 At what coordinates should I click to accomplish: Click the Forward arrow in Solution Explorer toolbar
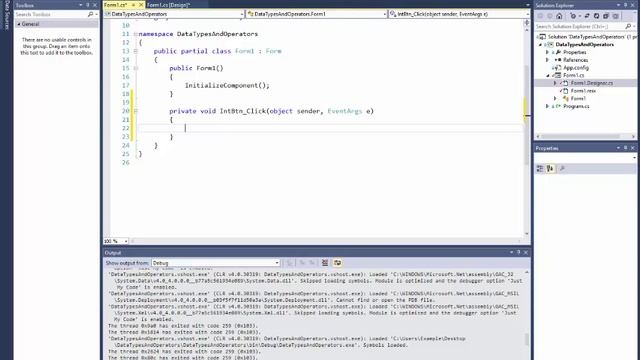point(549,16)
